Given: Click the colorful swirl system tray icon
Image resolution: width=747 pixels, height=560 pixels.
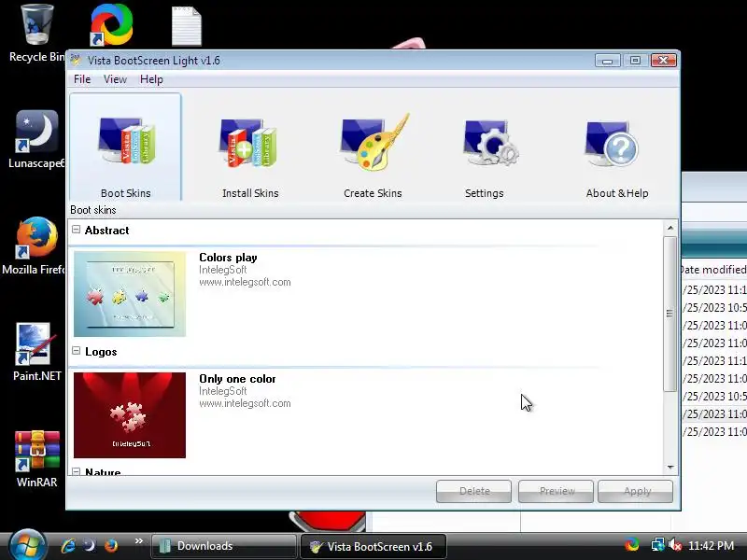Looking at the screenshot, I should 632,545.
